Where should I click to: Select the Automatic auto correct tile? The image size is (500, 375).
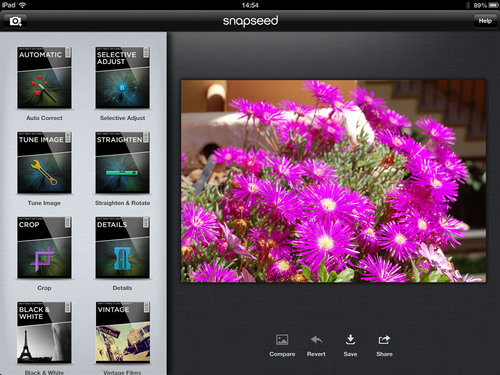44,78
